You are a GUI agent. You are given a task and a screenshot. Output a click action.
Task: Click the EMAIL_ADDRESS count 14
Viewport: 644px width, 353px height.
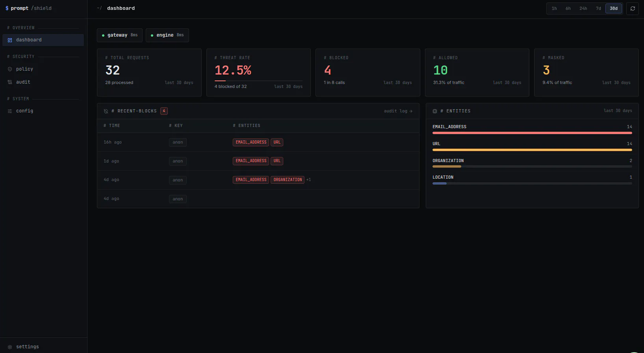[629, 127]
